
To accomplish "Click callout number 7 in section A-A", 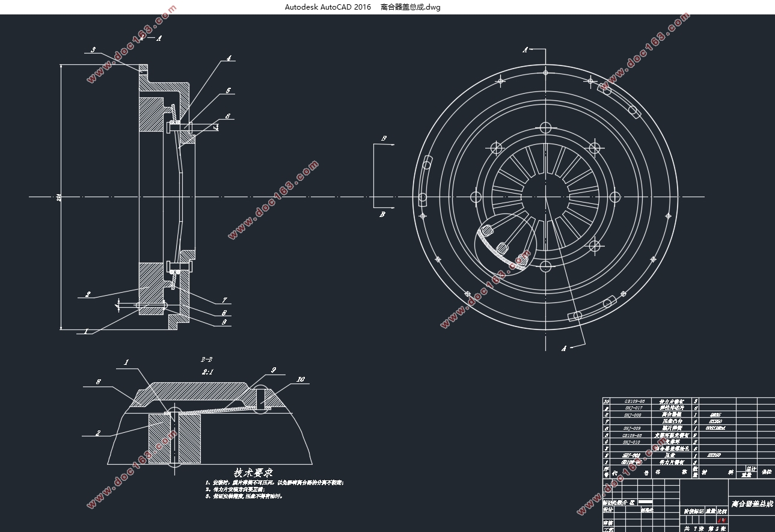I will click(224, 300).
